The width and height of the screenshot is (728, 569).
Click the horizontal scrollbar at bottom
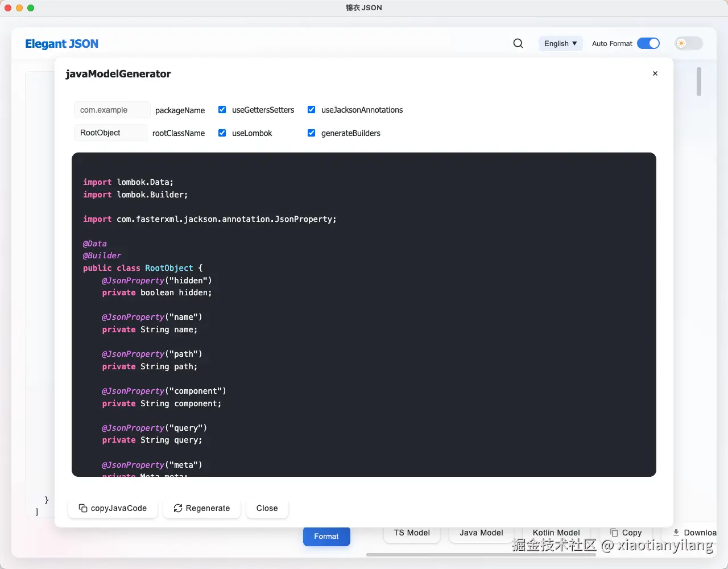[x=481, y=554]
